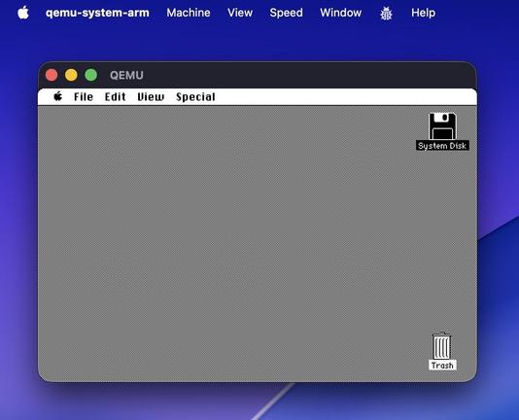Minimize the QEMU window with yellow button
This screenshot has width=519, height=420.
tap(71, 75)
